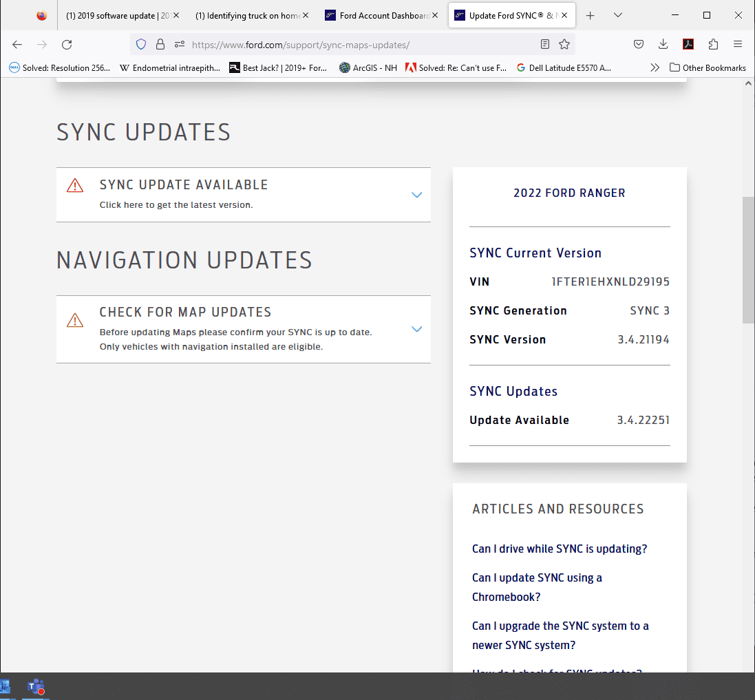
Task: Click the browser forward arrow
Action: pos(43,45)
